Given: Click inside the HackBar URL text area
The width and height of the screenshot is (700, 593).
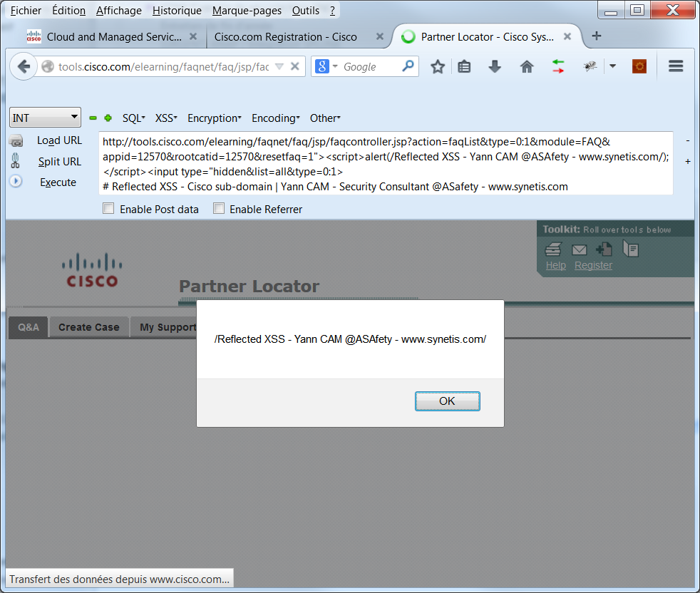Looking at the screenshot, I should click(x=386, y=163).
